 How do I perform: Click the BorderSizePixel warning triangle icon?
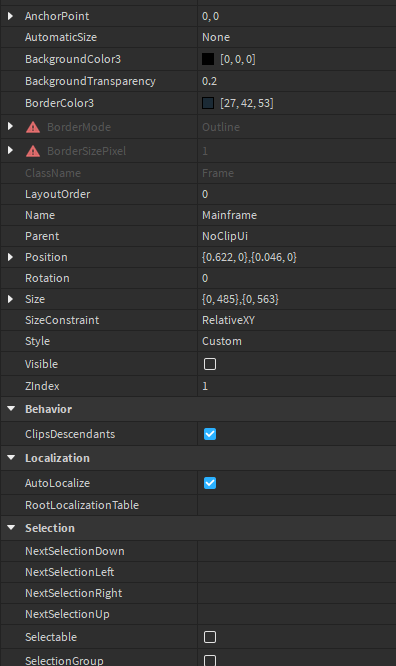coord(33,151)
